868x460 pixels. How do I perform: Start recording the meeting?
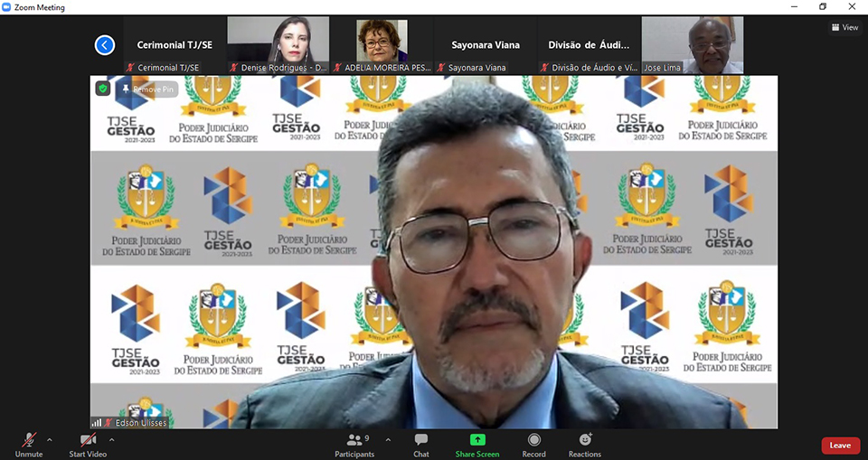click(x=533, y=441)
